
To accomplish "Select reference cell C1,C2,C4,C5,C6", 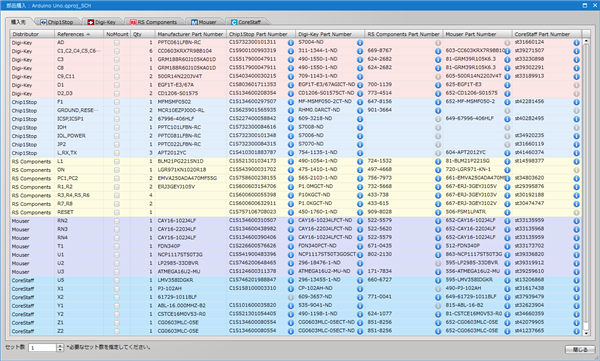I will (79, 51).
